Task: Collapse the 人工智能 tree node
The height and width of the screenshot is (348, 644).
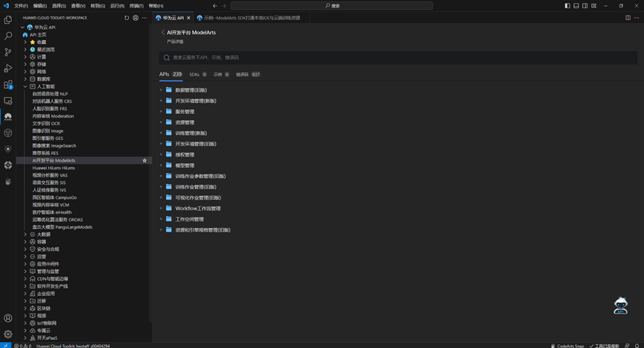Action: 25,86
